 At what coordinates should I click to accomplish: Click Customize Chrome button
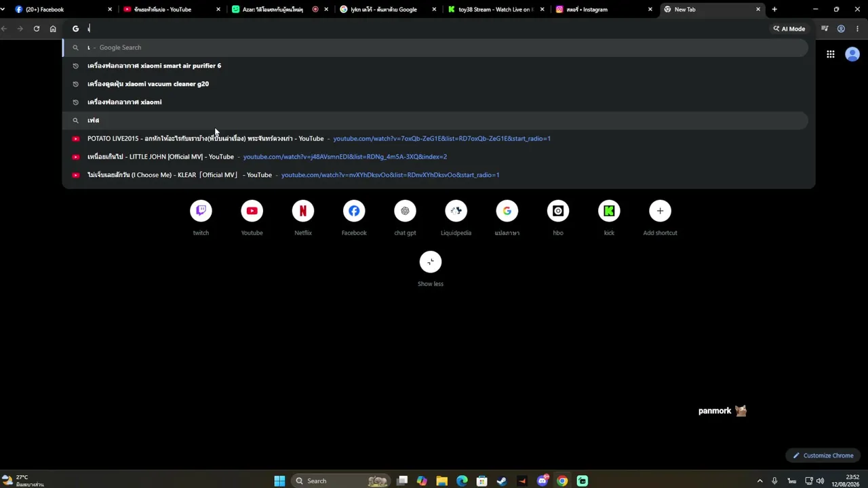tap(823, 455)
